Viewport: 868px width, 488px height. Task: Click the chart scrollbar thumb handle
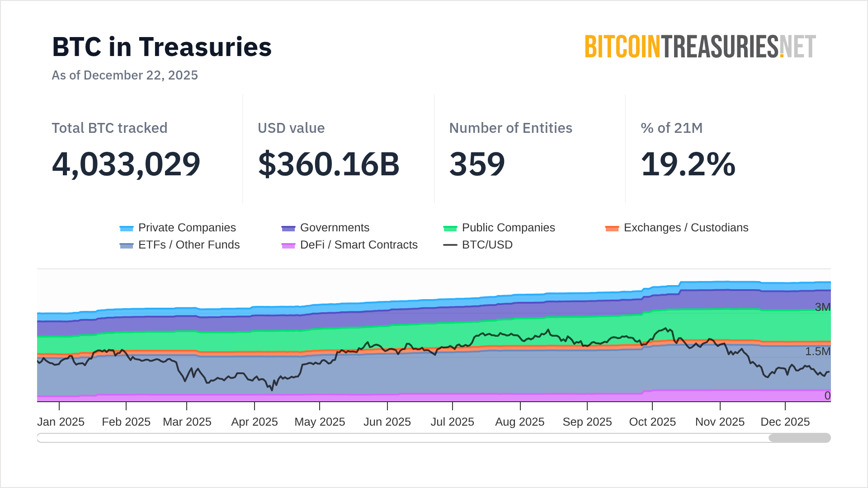(799, 438)
